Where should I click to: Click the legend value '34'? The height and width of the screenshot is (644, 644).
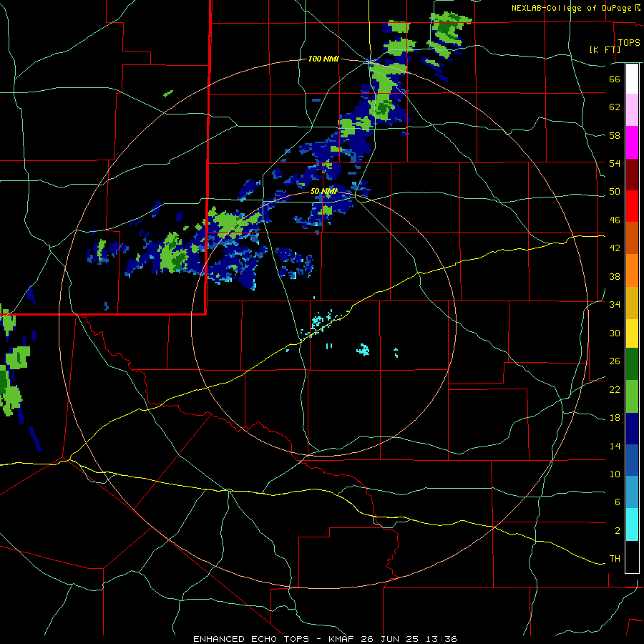coord(615,304)
